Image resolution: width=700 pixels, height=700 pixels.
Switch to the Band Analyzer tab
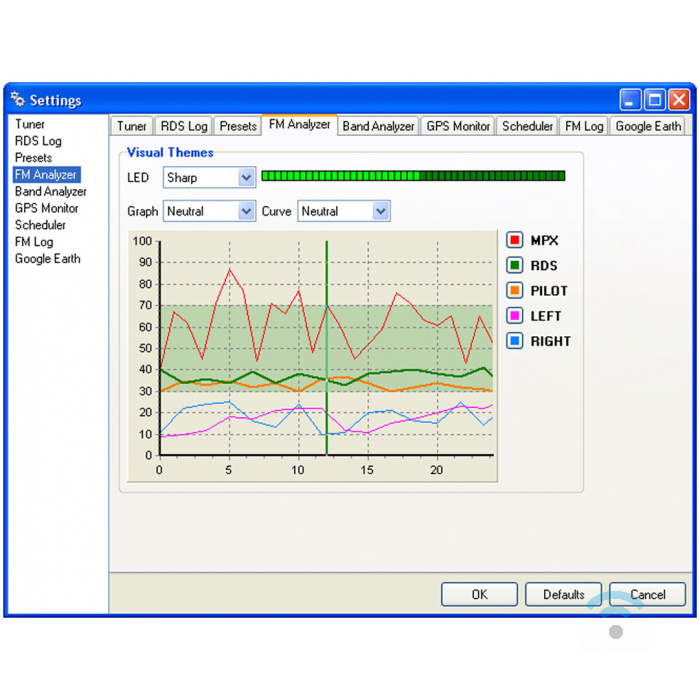click(x=378, y=126)
